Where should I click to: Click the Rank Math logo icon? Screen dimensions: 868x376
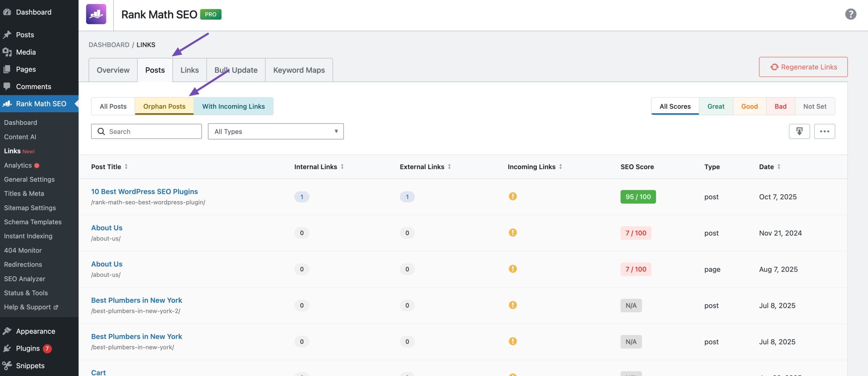(x=96, y=14)
